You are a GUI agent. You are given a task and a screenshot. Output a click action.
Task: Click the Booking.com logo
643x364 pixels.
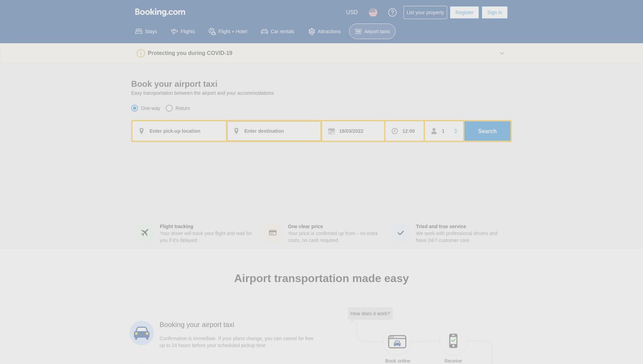(160, 12)
